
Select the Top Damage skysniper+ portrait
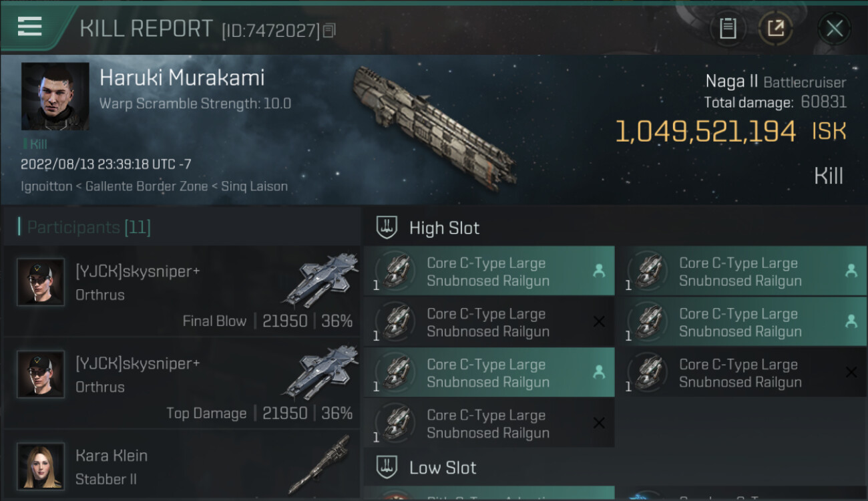pyautogui.click(x=41, y=374)
